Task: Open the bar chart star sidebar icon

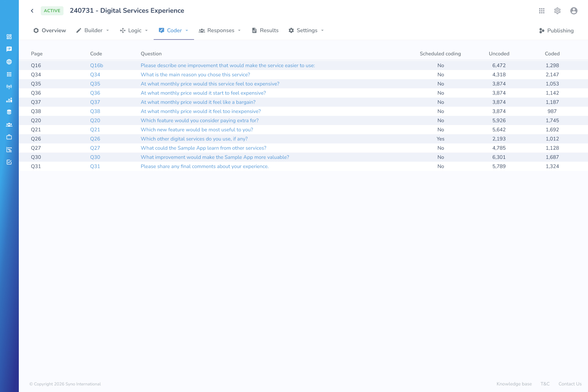Action: (9, 100)
